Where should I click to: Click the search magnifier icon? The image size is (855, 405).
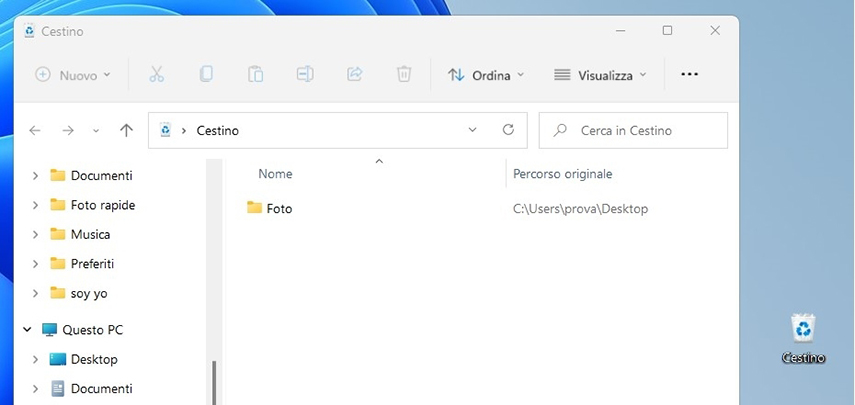click(x=559, y=130)
